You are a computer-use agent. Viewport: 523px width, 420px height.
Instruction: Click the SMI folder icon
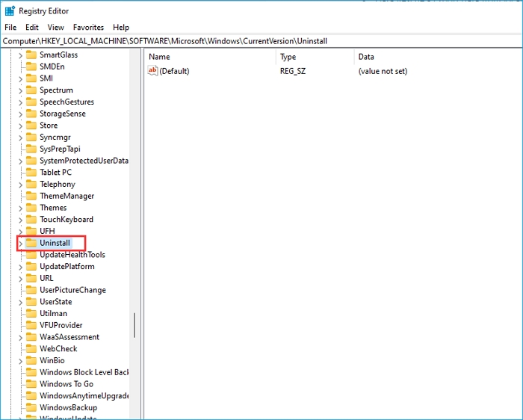pos(31,78)
